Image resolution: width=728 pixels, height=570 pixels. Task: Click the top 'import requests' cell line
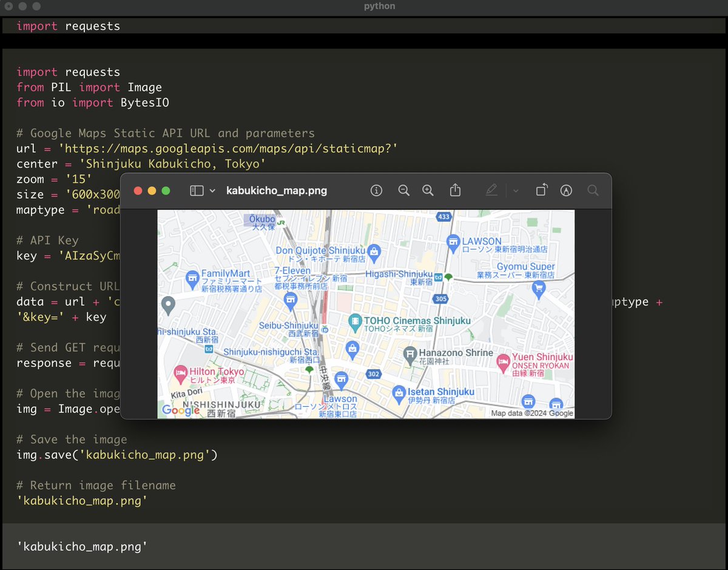pyautogui.click(x=68, y=26)
